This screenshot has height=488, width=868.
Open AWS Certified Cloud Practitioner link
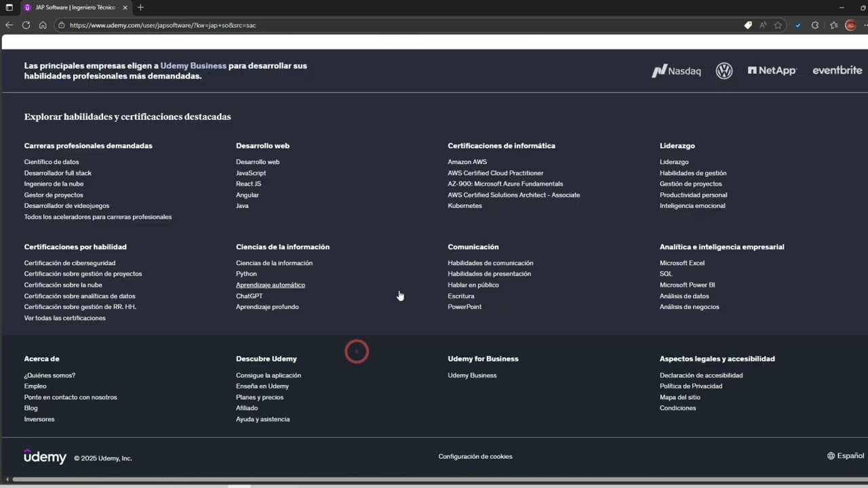(496, 173)
